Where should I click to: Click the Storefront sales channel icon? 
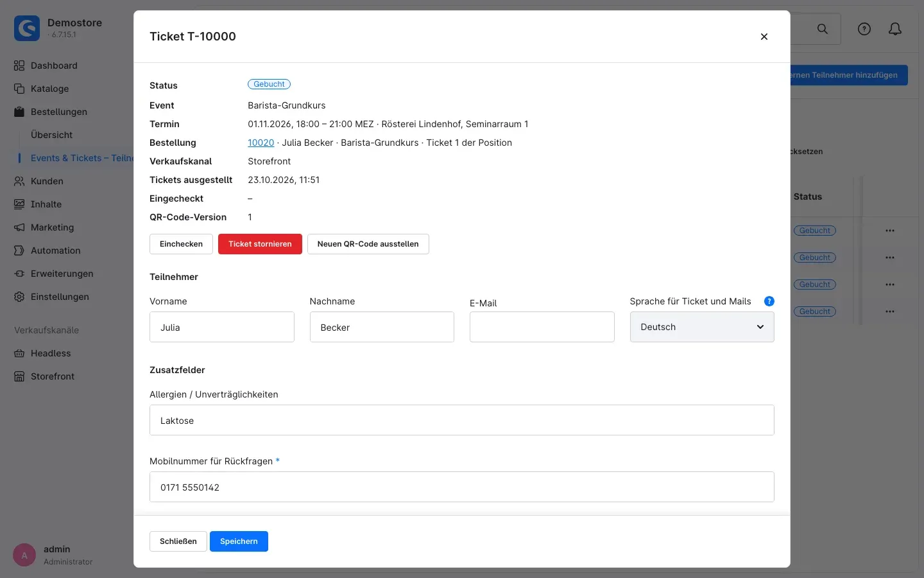point(19,376)
